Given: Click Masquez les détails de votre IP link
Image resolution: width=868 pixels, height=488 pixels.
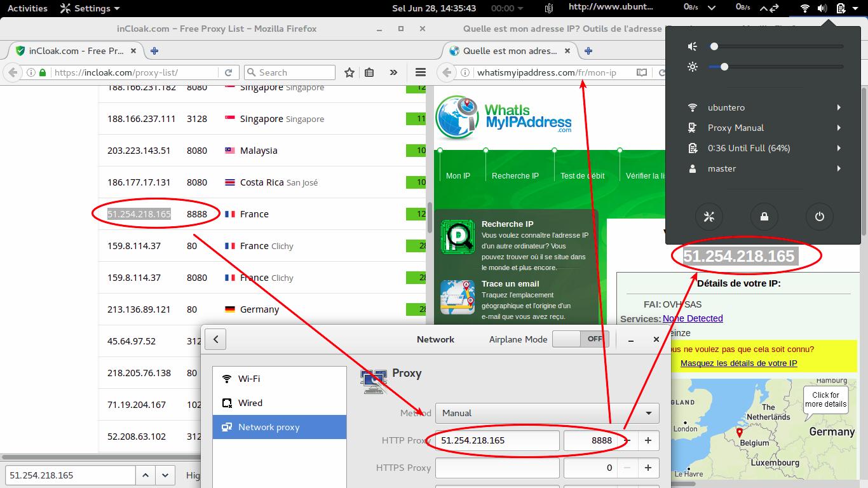Looking at the screenshot, I should [738, 363].
